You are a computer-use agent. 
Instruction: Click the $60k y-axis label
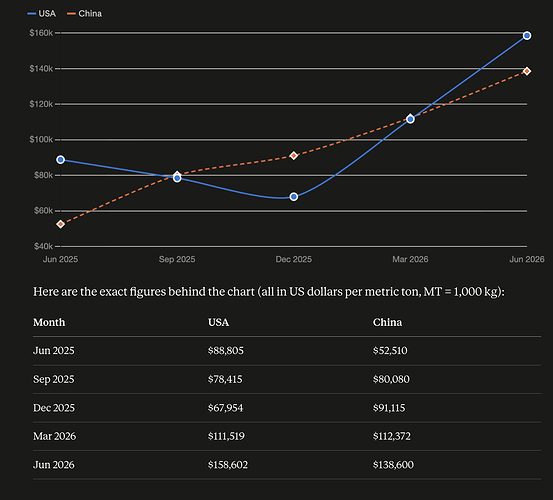43,211
